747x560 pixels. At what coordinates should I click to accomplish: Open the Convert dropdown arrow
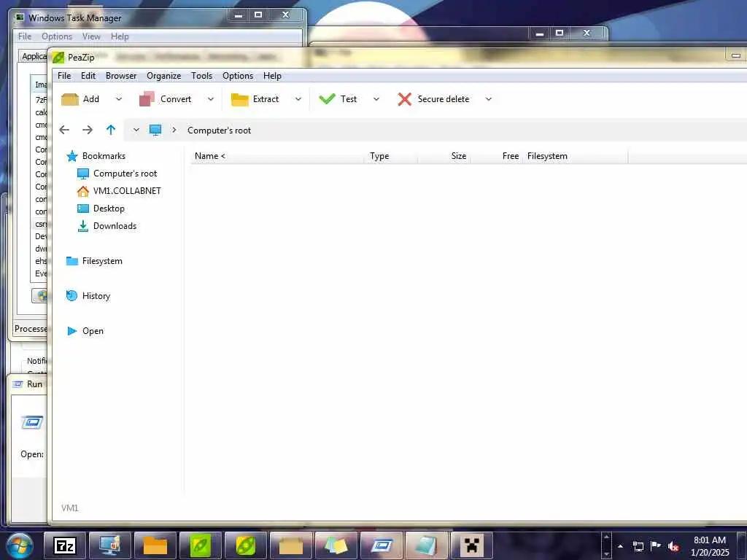click(x=211, y=99)
